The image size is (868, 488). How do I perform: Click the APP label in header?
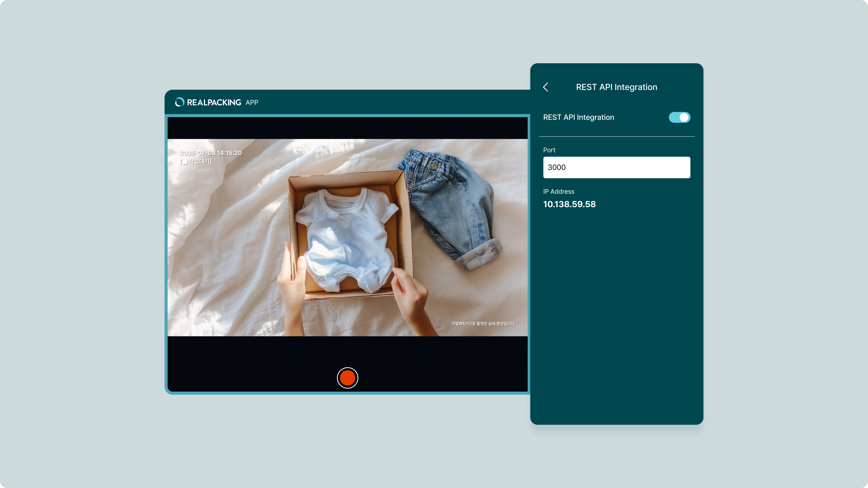click(252, 103)
